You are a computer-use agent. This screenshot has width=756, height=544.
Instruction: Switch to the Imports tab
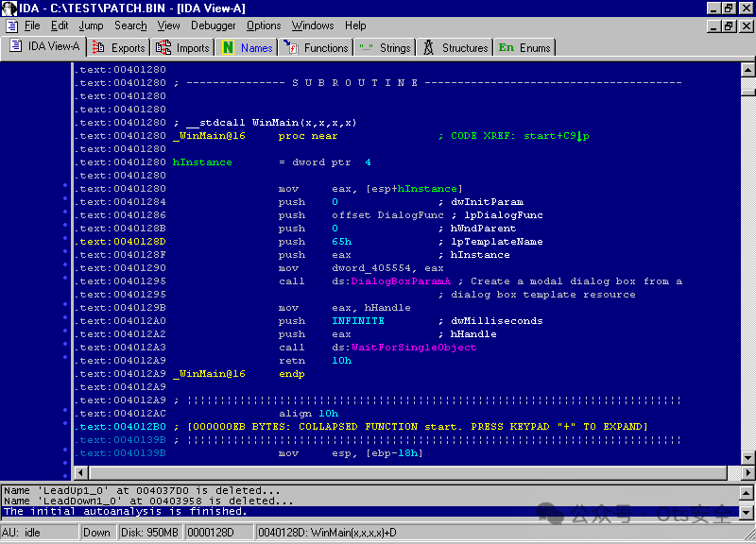tap(182, 48)
